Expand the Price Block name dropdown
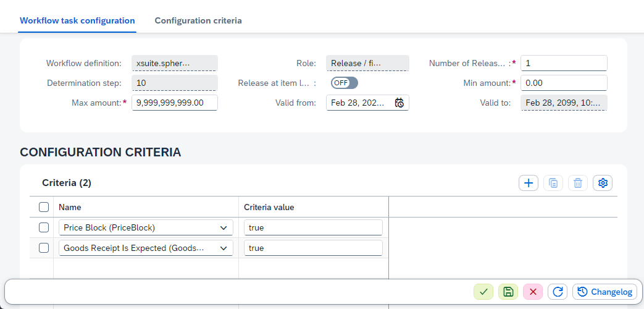Image resolution: width=644 pixels, height=309 pixels. [x=223, y=227]
